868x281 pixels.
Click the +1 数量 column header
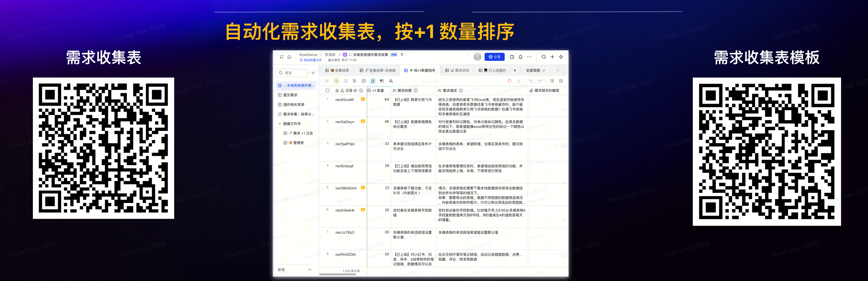click(378, 91)
